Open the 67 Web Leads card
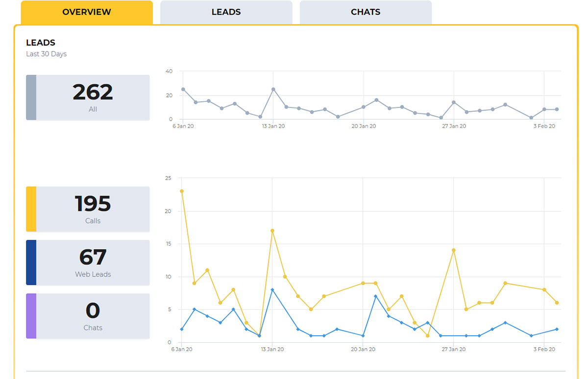The width and height of the screenshot is (588, 379). [x=88, y=262]
